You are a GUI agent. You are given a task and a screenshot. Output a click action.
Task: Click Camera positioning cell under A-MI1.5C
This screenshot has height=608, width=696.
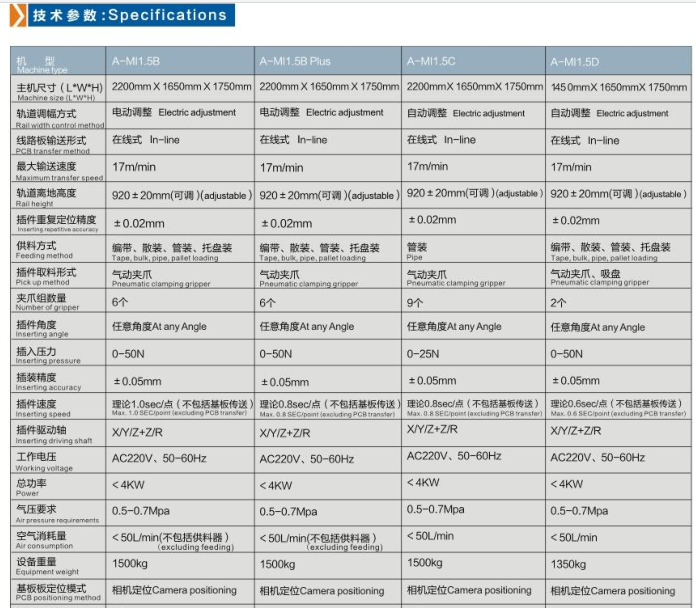[x=474, y=592]
